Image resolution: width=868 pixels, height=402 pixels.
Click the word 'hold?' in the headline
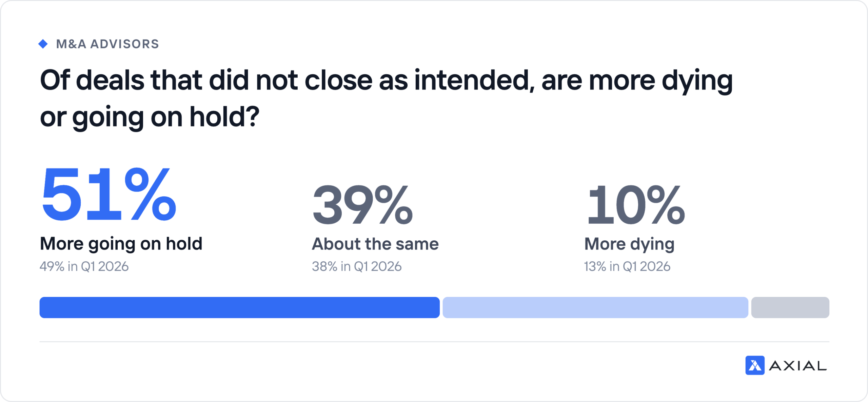tap(224, 117)
